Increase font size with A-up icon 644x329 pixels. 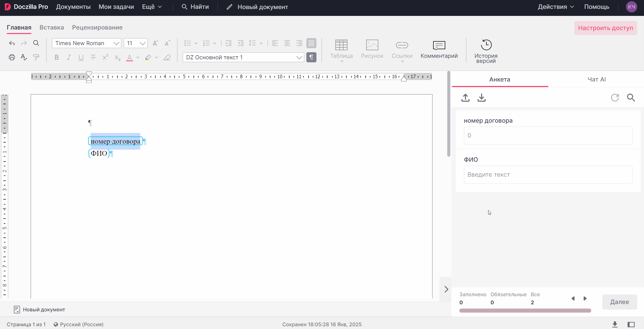pyautogui.click(x=155, y=43)
